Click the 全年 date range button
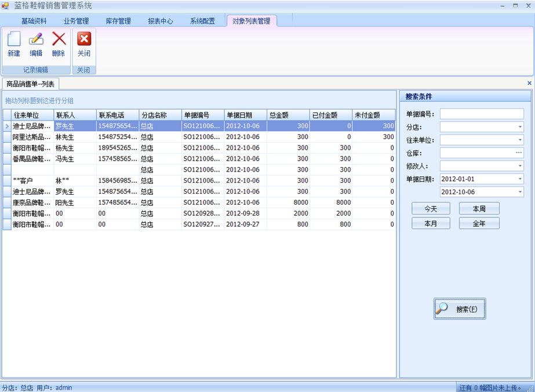 click(479, 223)
